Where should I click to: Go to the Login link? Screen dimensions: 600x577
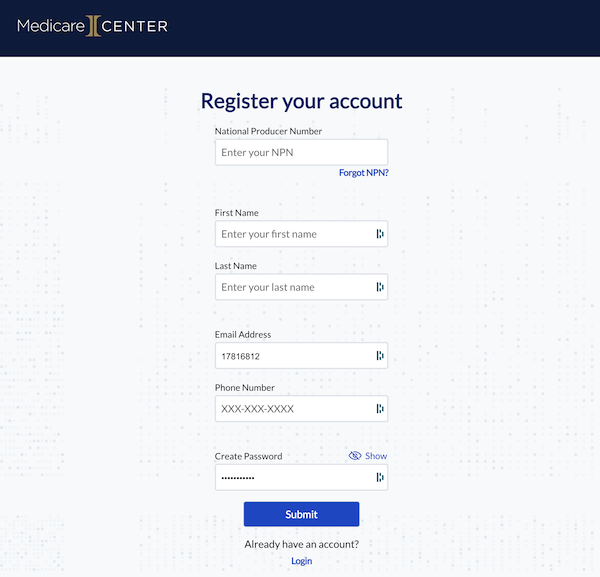pos(301,561)
